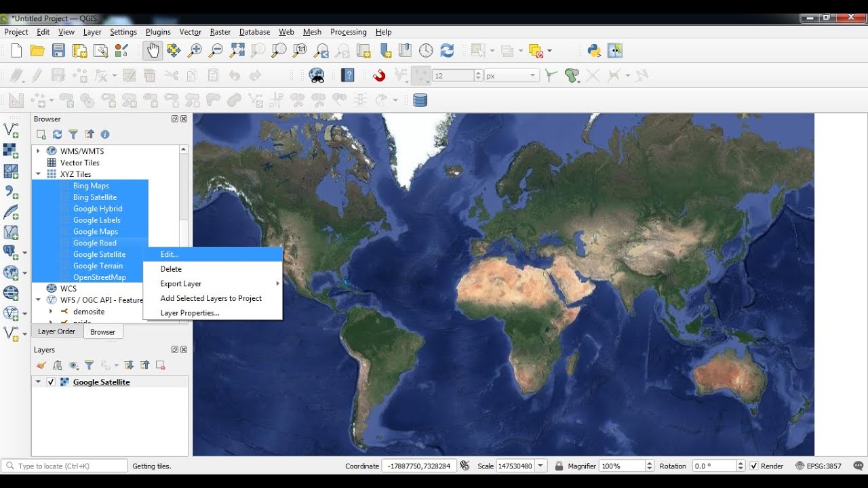Choose Layer Properties... from the context menu
868x488 pixels.
[213, 312]
